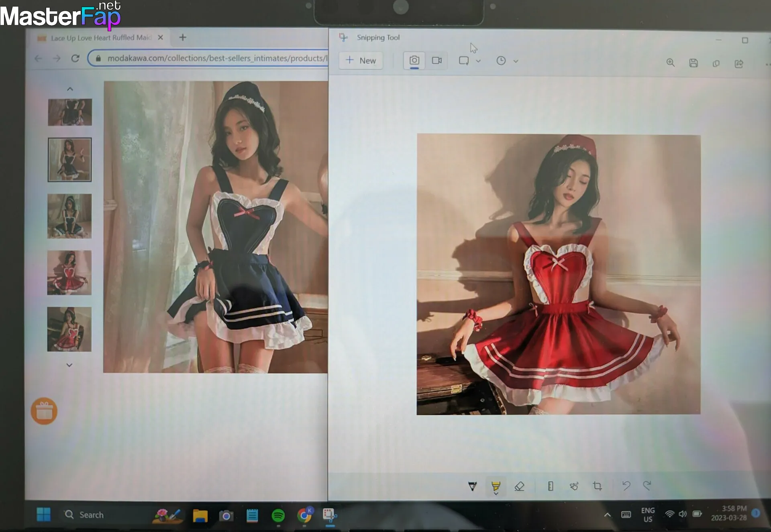This screenshot has width=771, height=532.
Task: Open the orange gift rewards button
Action: click(44, 411)
